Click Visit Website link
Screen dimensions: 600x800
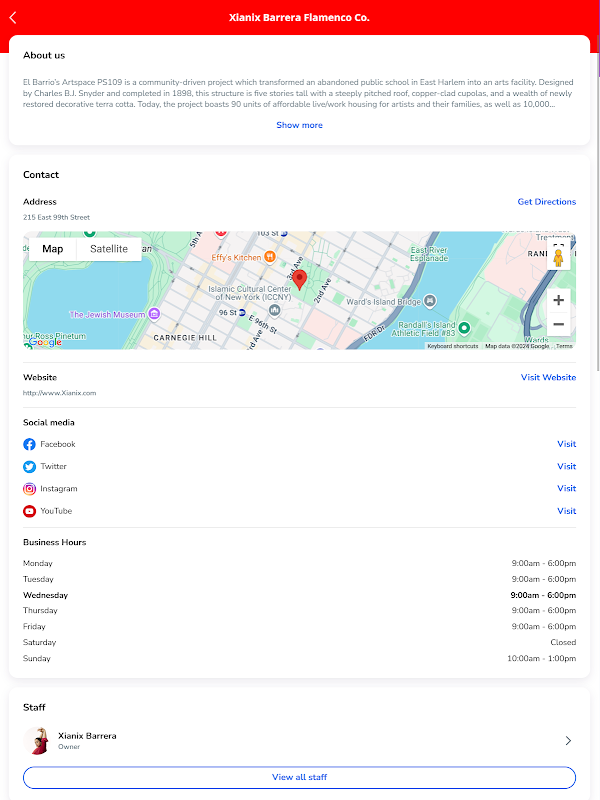coord(548,378)
